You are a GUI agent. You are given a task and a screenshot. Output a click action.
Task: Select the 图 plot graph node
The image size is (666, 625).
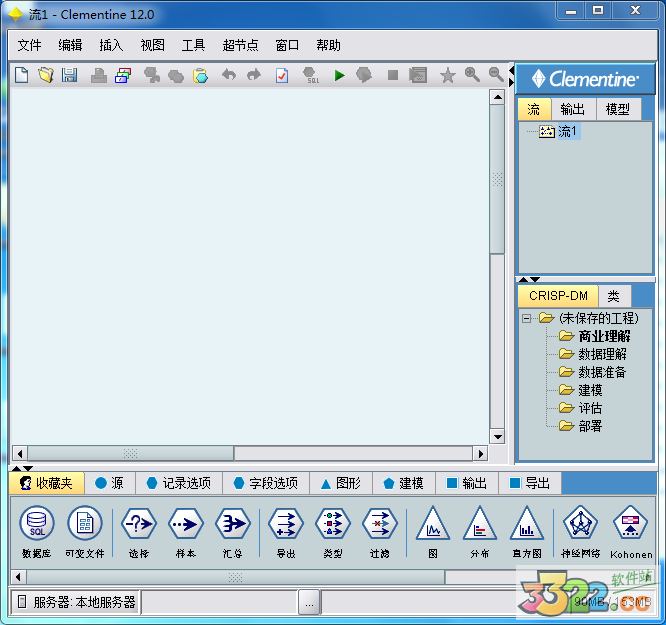[433, 532]
